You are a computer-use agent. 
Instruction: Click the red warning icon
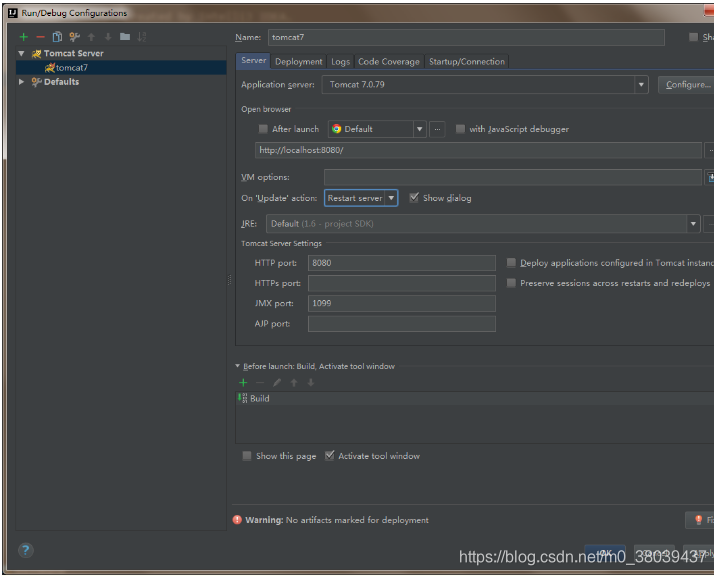point(237,520)
